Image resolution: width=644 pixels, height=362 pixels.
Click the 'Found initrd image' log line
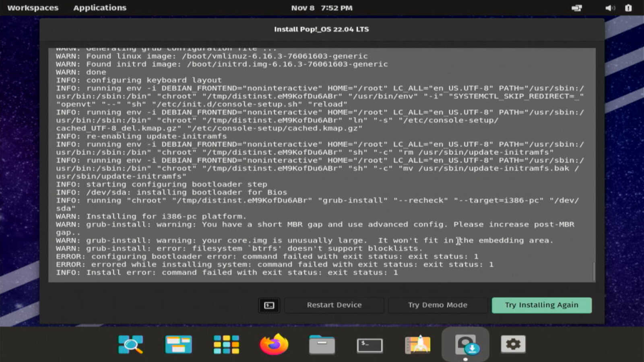pos(222,64)
